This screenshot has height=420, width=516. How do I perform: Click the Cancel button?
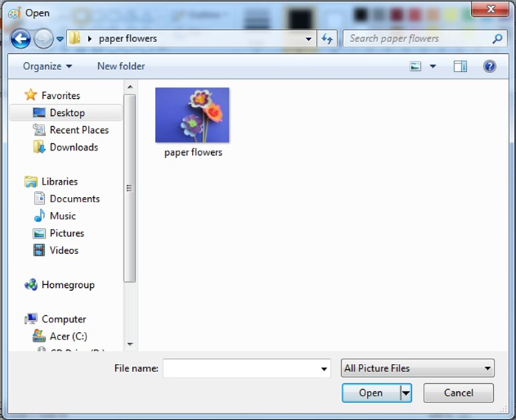(458, 393)
